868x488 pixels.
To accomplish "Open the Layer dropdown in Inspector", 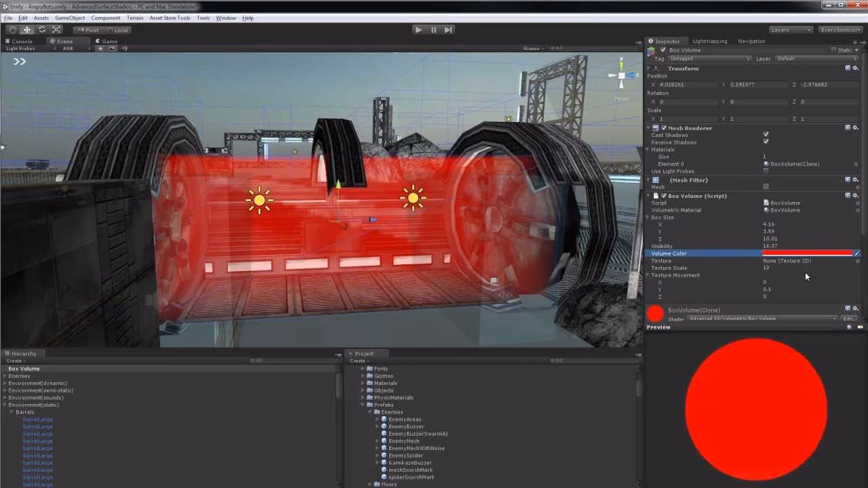I will (x=817, y=59).
